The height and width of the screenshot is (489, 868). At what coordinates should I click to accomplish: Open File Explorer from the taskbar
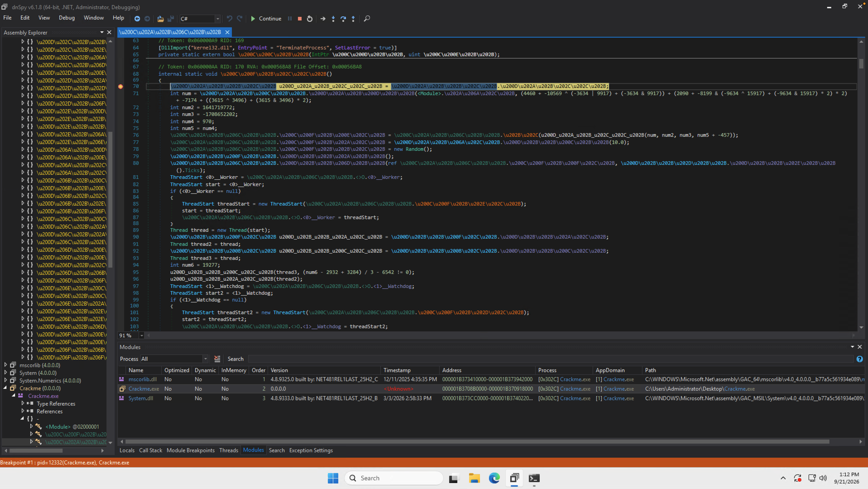[x=474, y=478]
